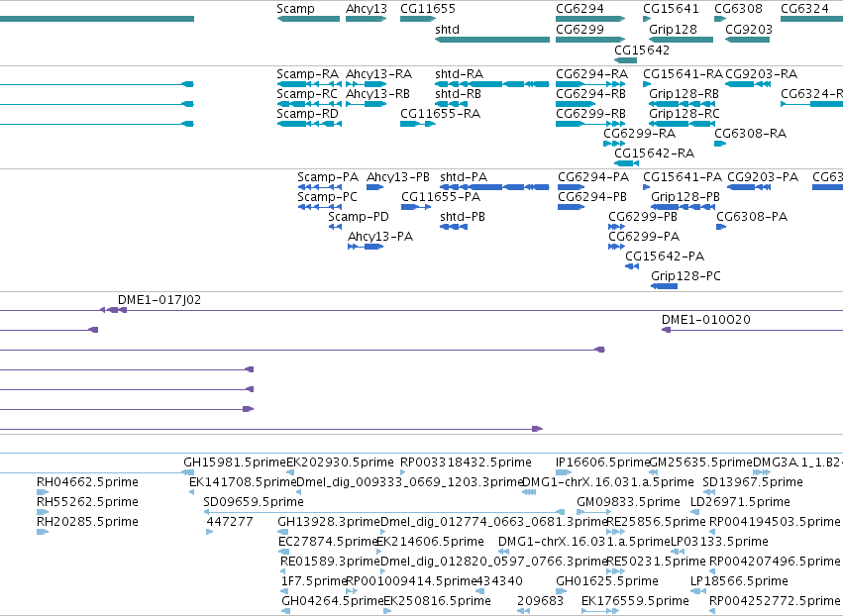Open transcript label Grip128-RC
Viewport: 843px width, 616px height.
point(684,114)
